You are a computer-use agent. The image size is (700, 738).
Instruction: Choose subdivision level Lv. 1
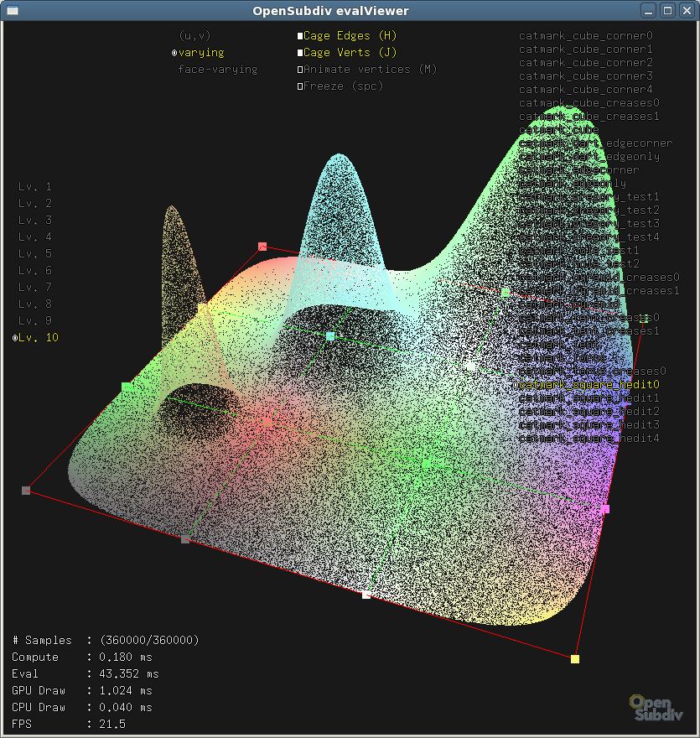pyautogui.click(x=35, y=187)
